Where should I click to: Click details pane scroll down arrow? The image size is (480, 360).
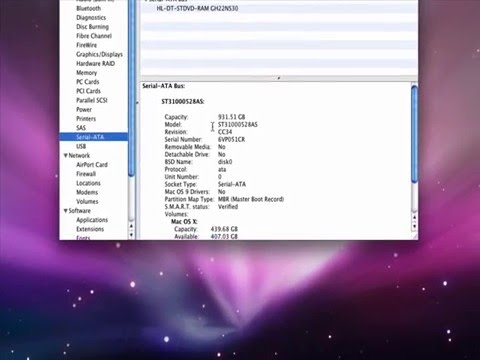point(414,226)
